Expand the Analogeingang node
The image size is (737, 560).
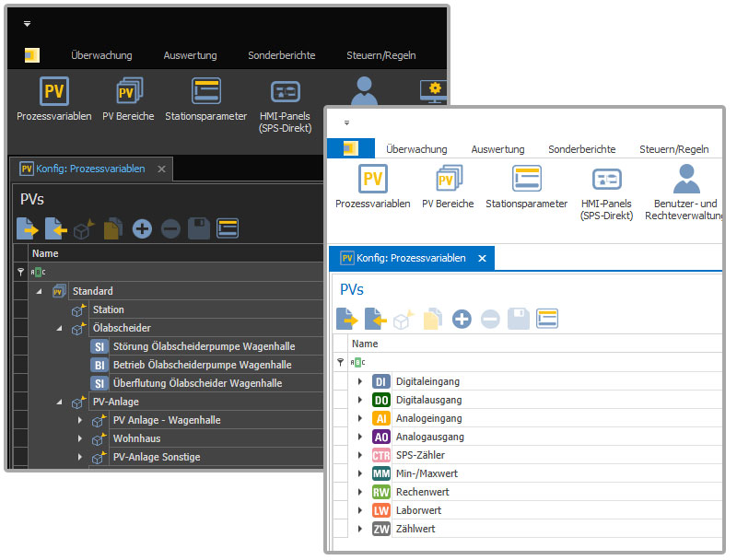(360, 418)
